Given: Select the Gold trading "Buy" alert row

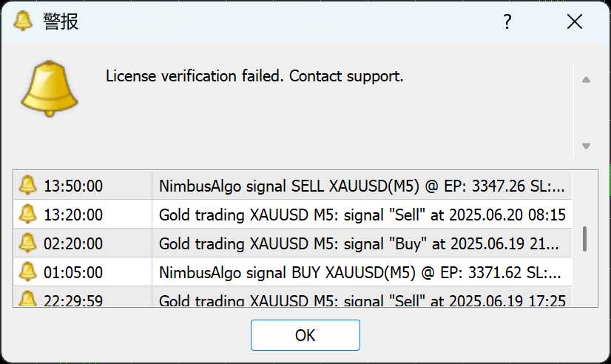Looking at the screenshot, I should (x=293, y=243).
